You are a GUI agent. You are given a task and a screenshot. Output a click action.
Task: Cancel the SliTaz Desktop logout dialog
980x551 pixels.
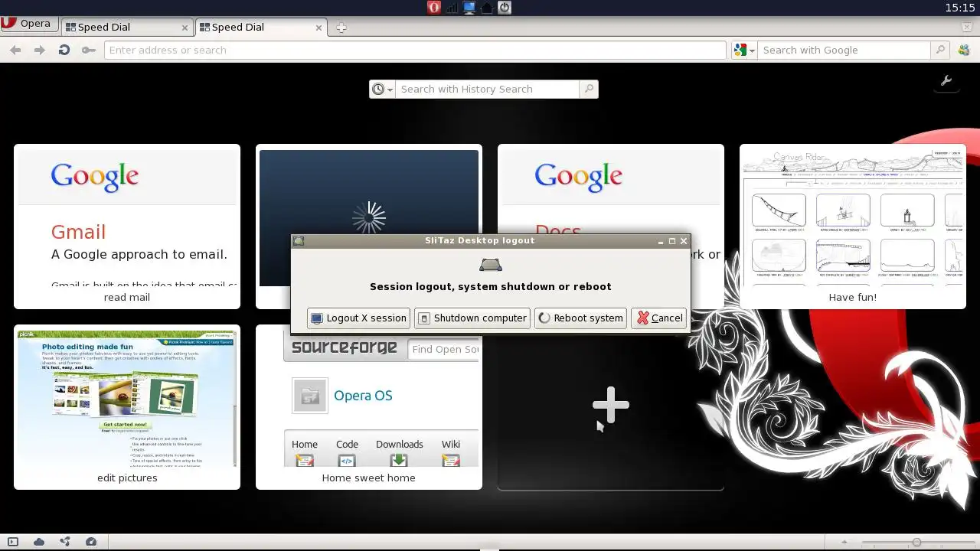pyautogui.click(x=659, y=318)
